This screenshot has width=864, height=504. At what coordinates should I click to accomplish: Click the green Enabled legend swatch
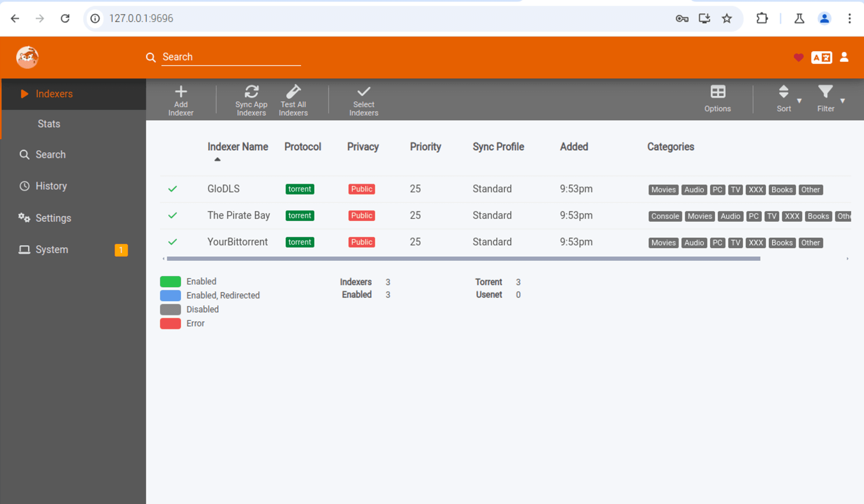tap(170, 281)
